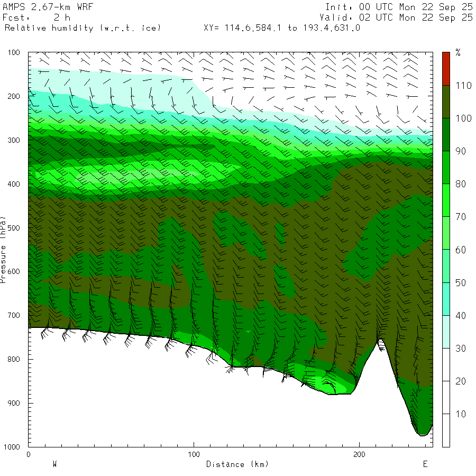Click the 'AMPS 2.67-km WRF' title text

(48, 7)
